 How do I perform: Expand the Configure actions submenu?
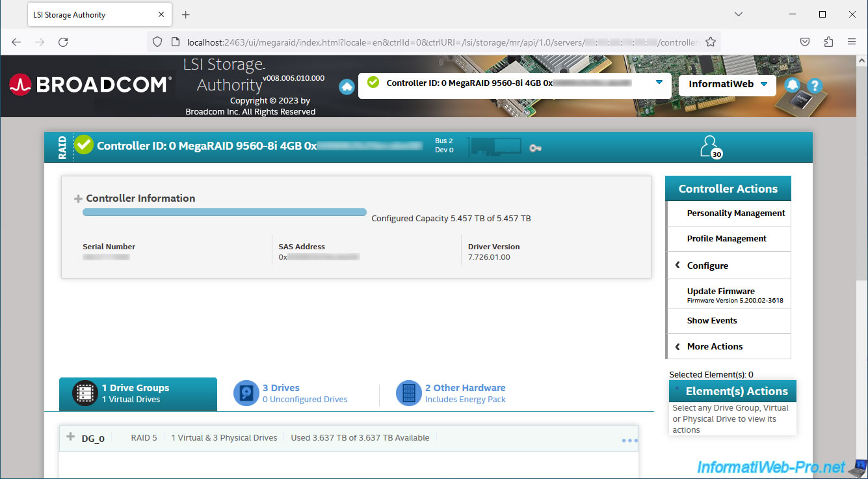tap(729, 266)
